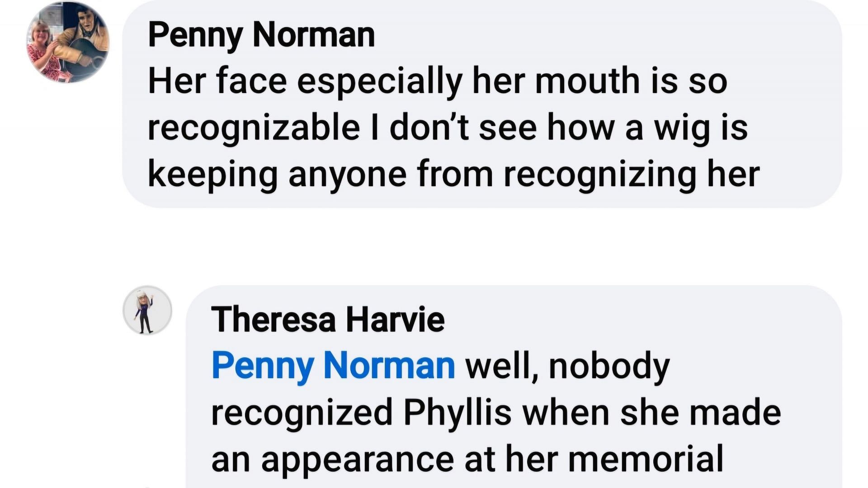The height and width of the screenshot is (488, 868).
Task: Click empty space right of Theresa Harvie's name
Action: pos(633,319)
